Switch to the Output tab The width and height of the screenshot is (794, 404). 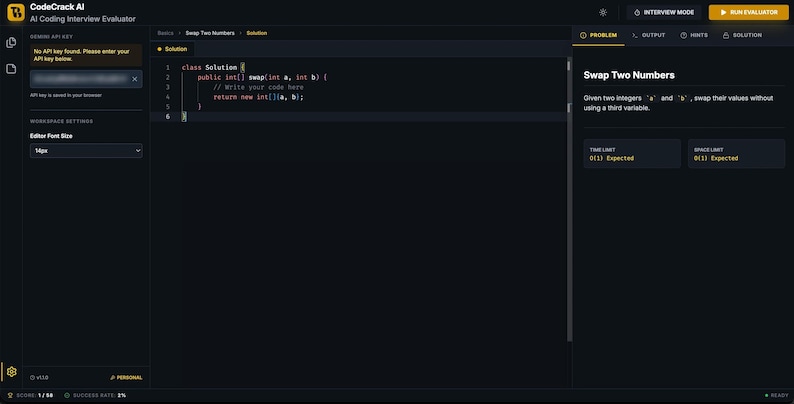point(649,35)
